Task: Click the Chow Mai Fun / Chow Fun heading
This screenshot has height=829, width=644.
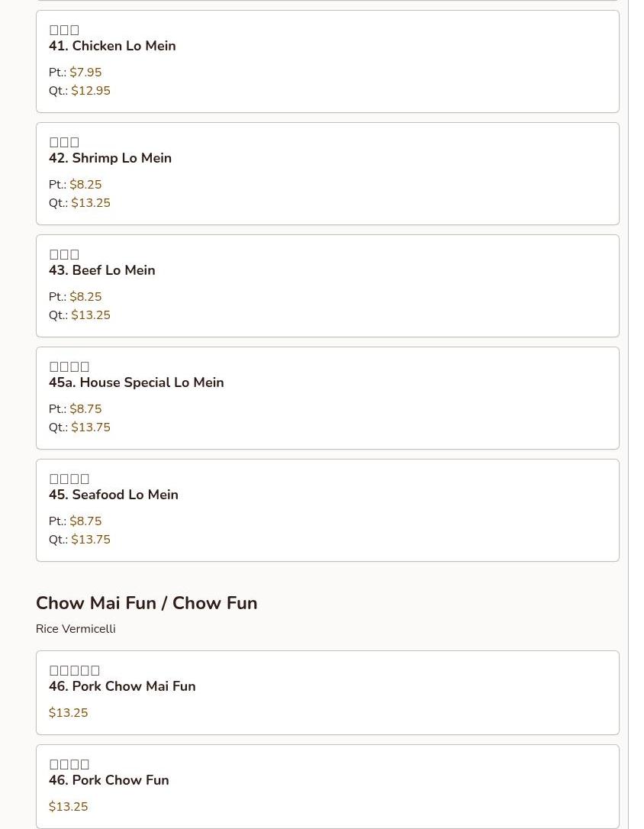Action: [x=147, y=603]
